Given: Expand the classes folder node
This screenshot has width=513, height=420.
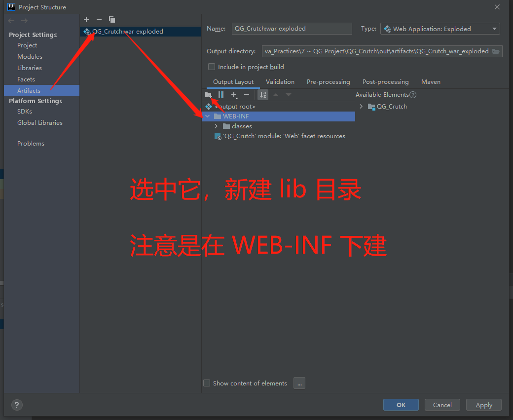Looking at the screenshot, I should pos(216,126).
